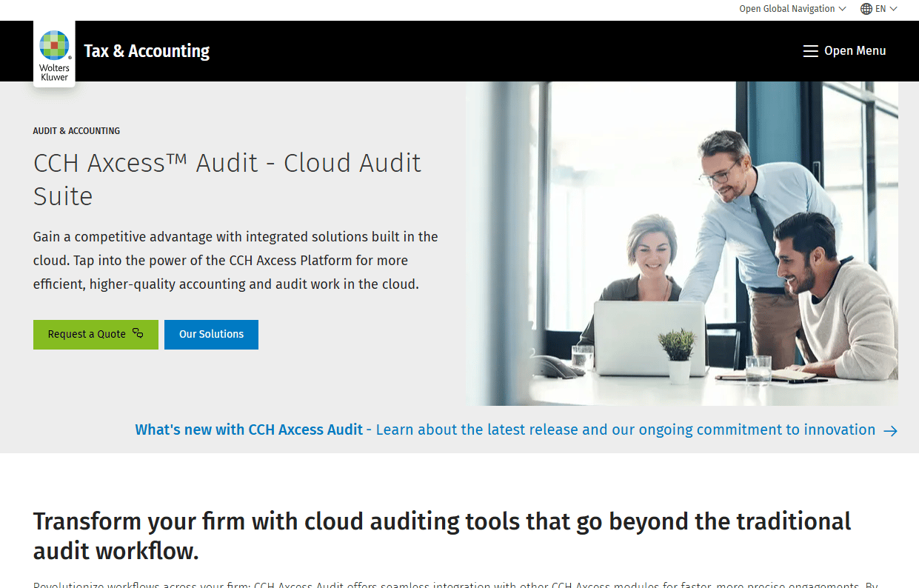Click the CCH Axcess Audit - Cloud Audit Suite heading
The image size is (919, 588).
(227, 179)
